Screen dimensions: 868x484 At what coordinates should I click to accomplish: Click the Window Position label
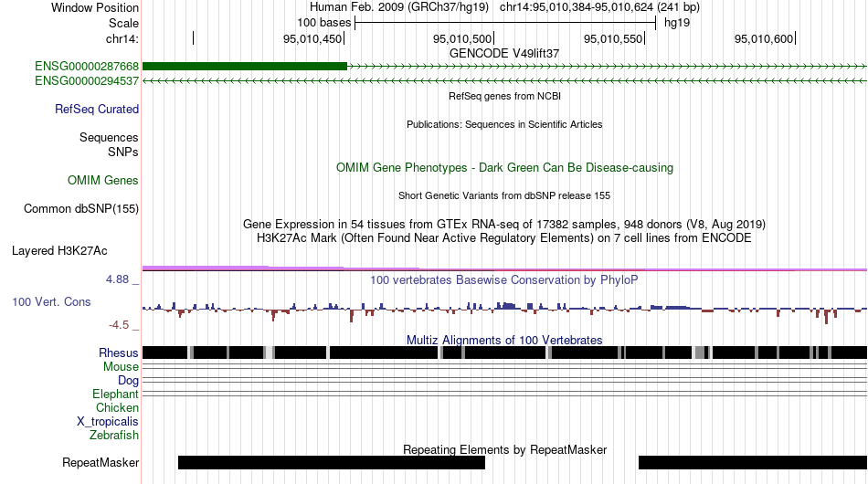(95, 7)
